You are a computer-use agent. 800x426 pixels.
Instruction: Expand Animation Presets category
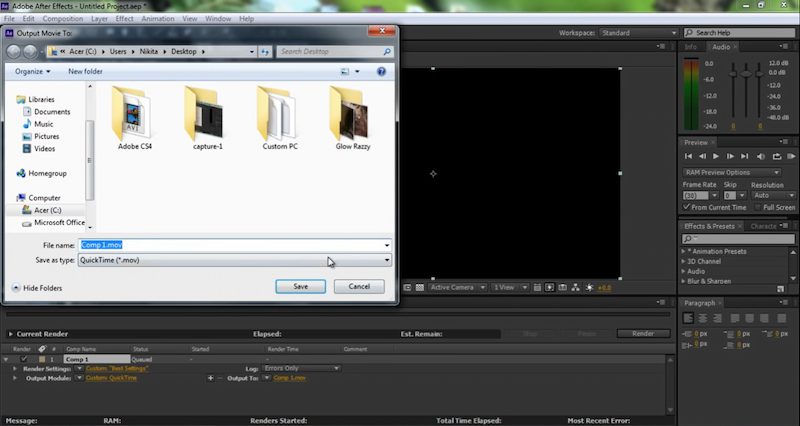point(684,252)
